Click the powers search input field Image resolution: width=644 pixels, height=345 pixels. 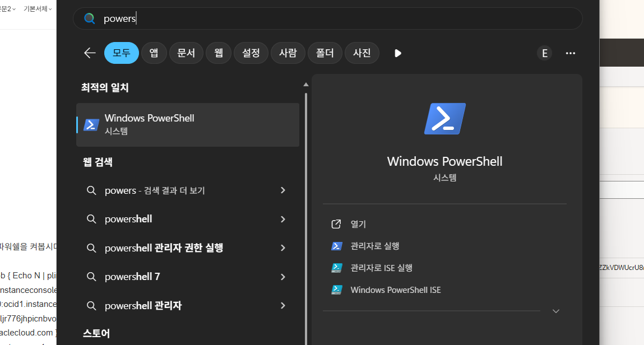(327, 18)
